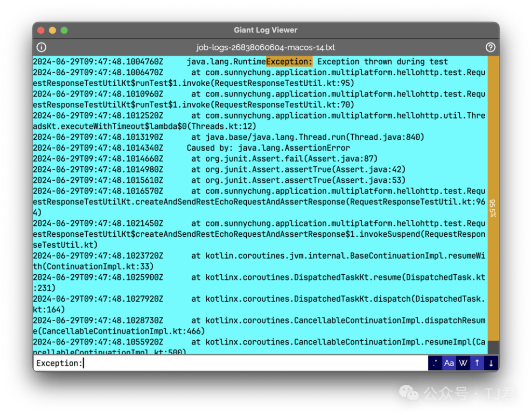
Task: Click the highlighted "Exception:" match
Action: tap(289, 62)
